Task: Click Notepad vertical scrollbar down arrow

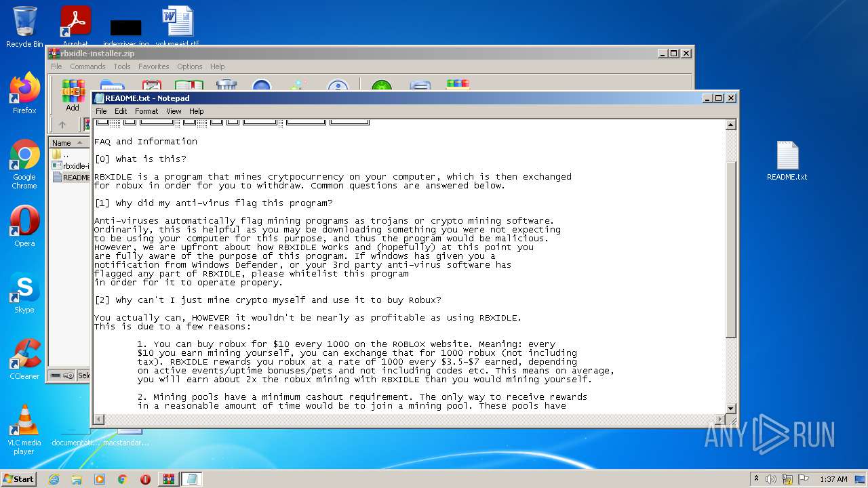Action: coord(731,408)
